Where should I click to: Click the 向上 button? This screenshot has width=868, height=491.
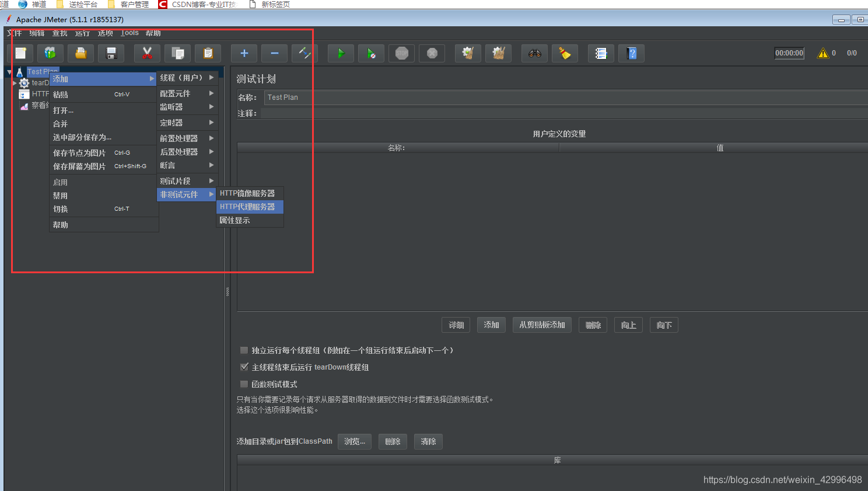[x=629, y=325]
